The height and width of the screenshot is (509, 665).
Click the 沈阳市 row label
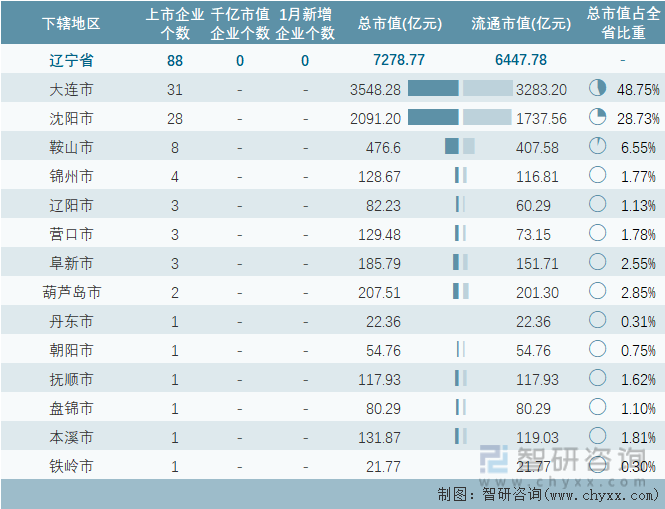[71, 118]
